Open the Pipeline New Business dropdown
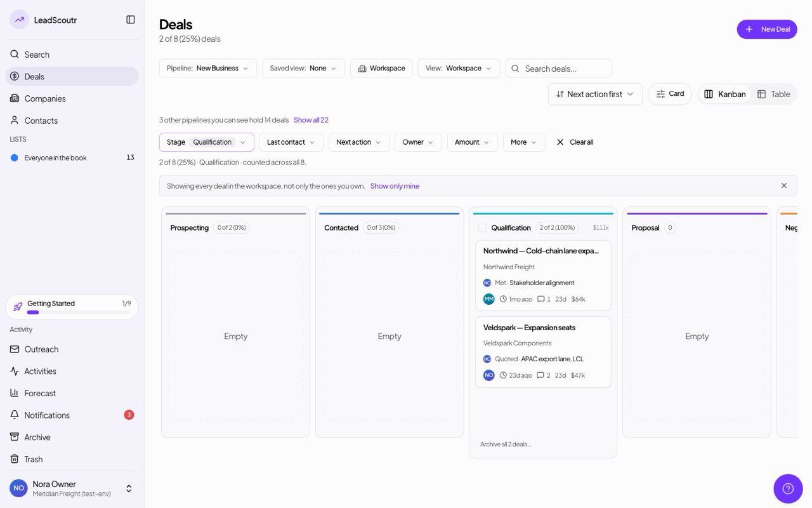The width and height of the screenshot is (812, 508). 208,68
